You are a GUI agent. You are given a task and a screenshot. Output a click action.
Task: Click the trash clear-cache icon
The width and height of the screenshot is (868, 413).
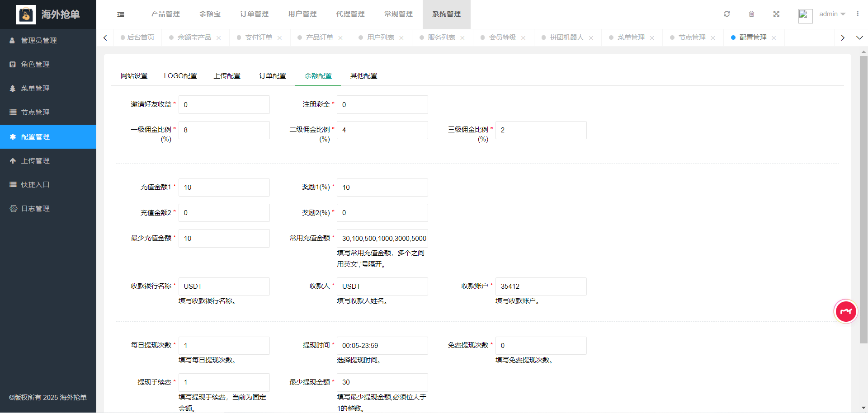[x=751, y=14]
